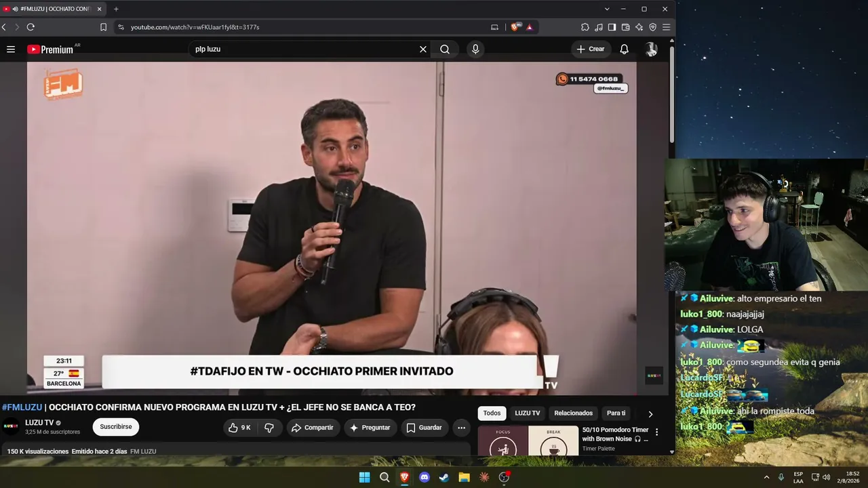Click the youtube.com address bar URL
Screen dimensions: 868x488
195,27
